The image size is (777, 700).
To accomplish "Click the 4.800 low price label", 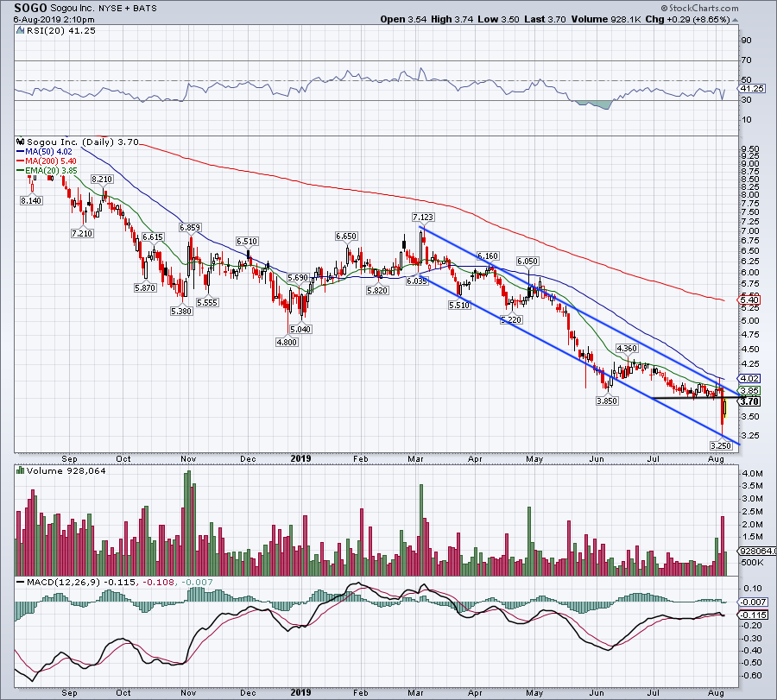I will coord(287,343).
